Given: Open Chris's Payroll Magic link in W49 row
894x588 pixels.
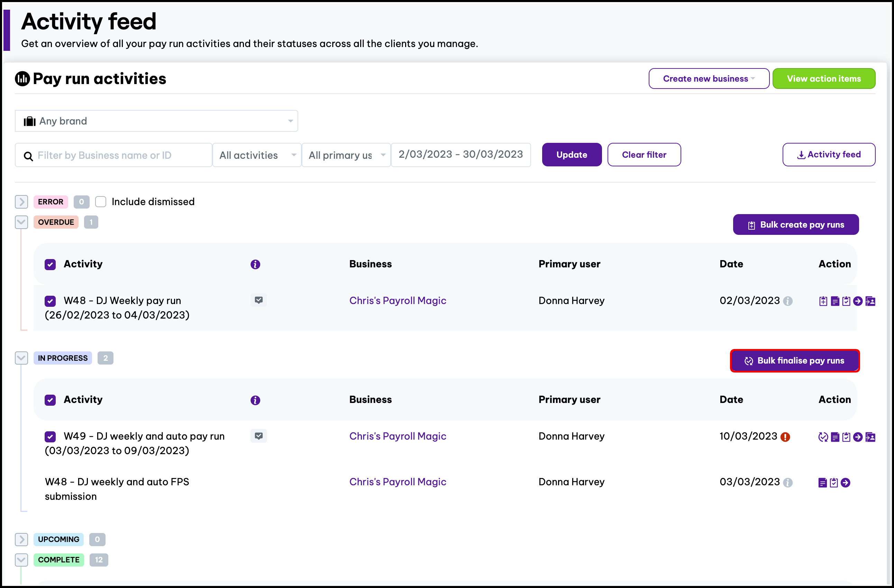Looking at the screenshot, I should point(398,436).
